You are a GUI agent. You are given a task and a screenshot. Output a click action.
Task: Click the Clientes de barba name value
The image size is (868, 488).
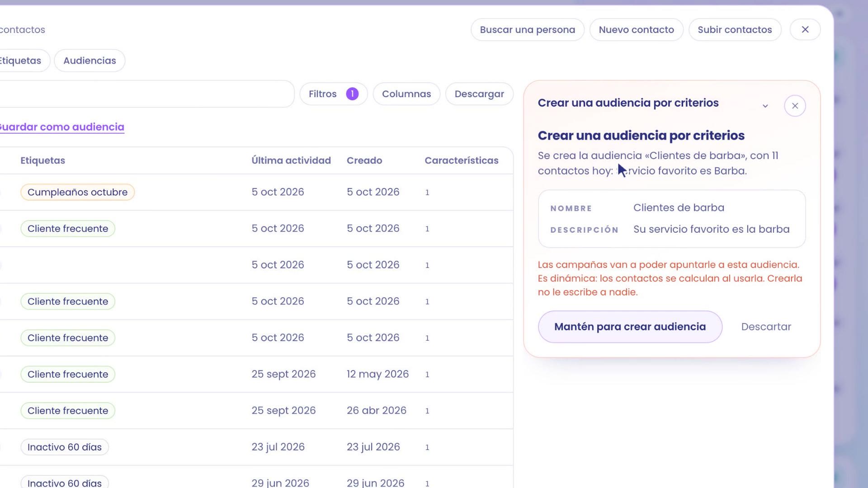click(x=679, y=207)
